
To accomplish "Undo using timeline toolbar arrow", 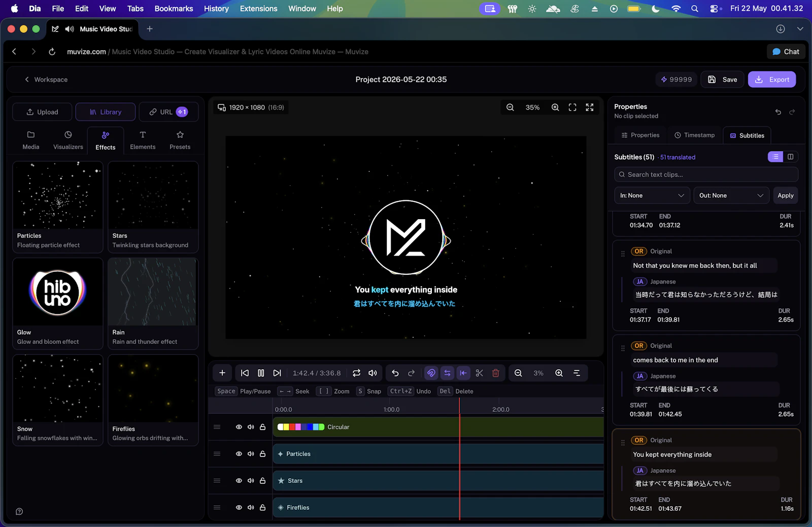I will point(395,373).
